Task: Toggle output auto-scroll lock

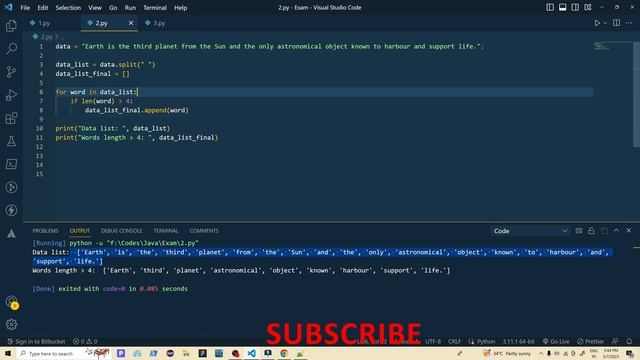Action: [591, 231]
